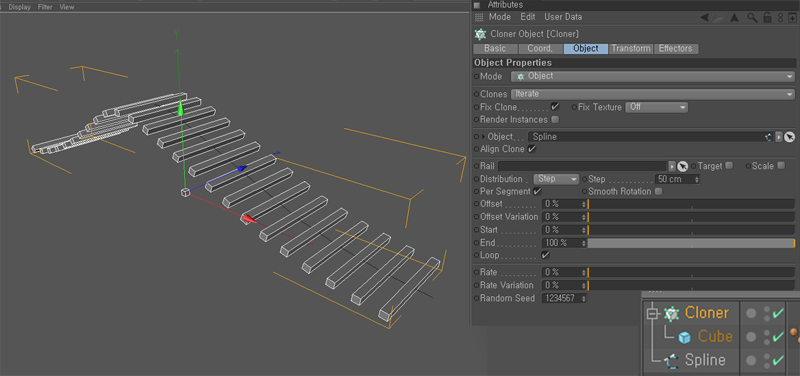Enable the Render Instances checkbox
Viewport: 800px width, 376px height.
555,119
